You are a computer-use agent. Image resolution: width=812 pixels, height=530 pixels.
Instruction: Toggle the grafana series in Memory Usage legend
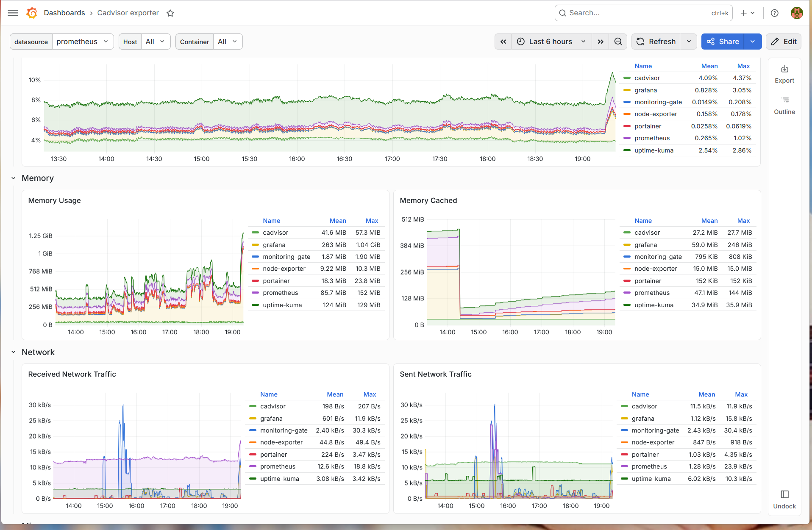point(274,245)
